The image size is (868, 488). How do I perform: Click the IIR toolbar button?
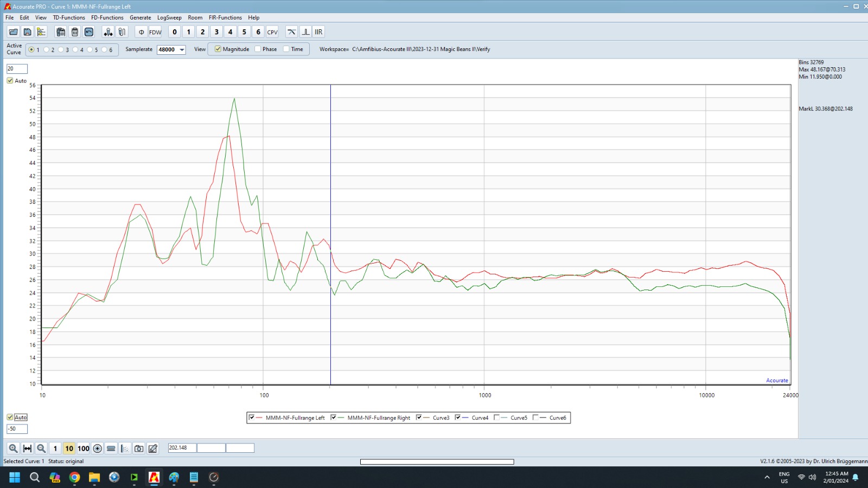[318, 32]
